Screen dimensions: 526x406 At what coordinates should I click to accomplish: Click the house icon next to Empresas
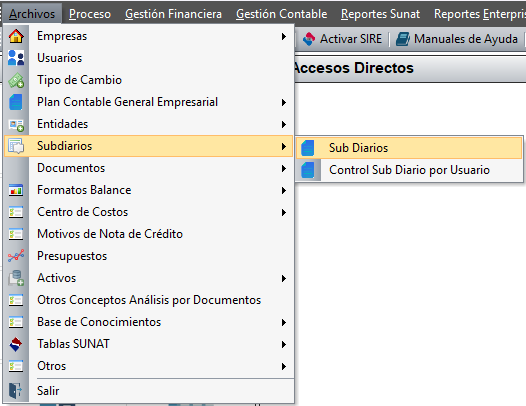pyautogui.click(x=16, y=36)
